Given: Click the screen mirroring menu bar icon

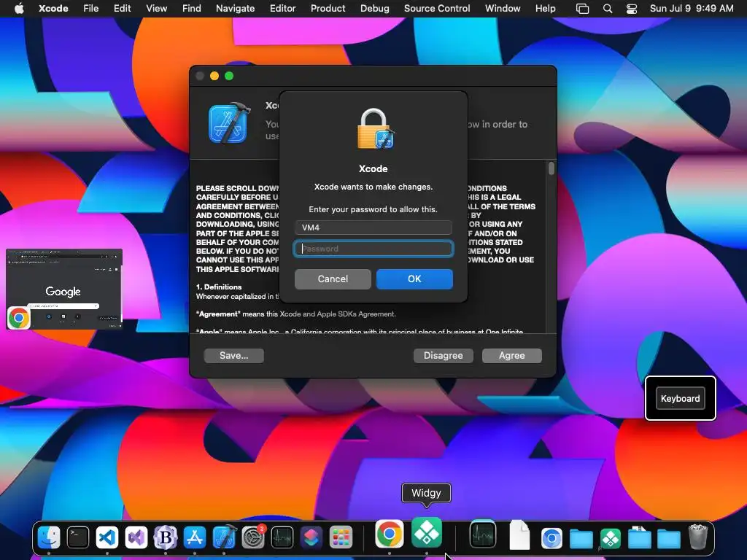Looking at the screenshot, I should point(582,9).
